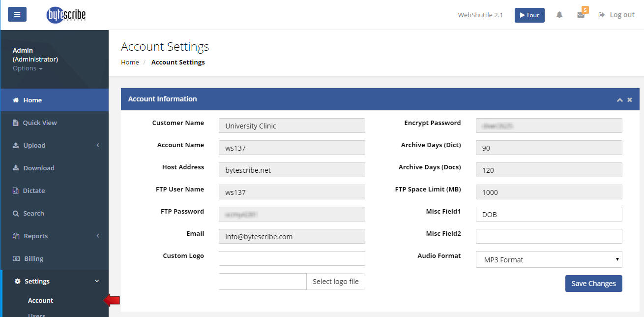
Task: Click the Quick View document icon
Action: tap(16, 123)
